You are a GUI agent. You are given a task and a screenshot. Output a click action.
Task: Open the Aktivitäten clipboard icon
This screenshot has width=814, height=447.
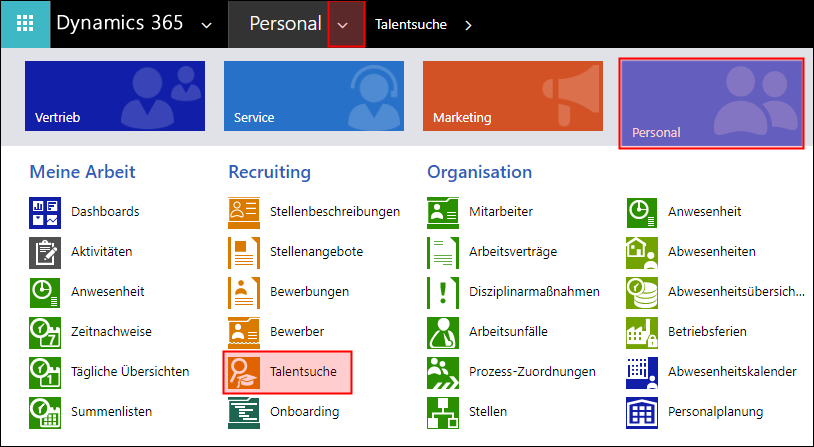[45, 252]
